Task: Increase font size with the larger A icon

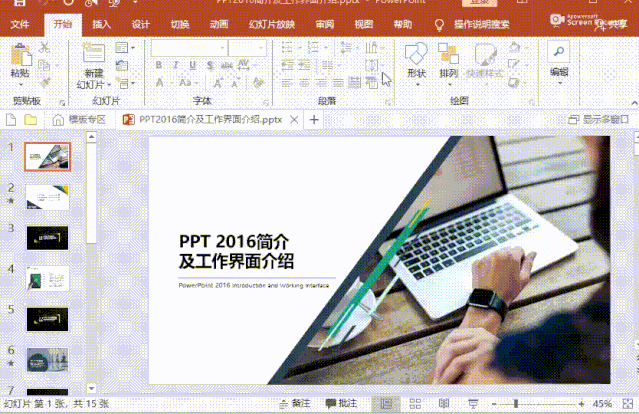Action: click(x=218, y=83)
